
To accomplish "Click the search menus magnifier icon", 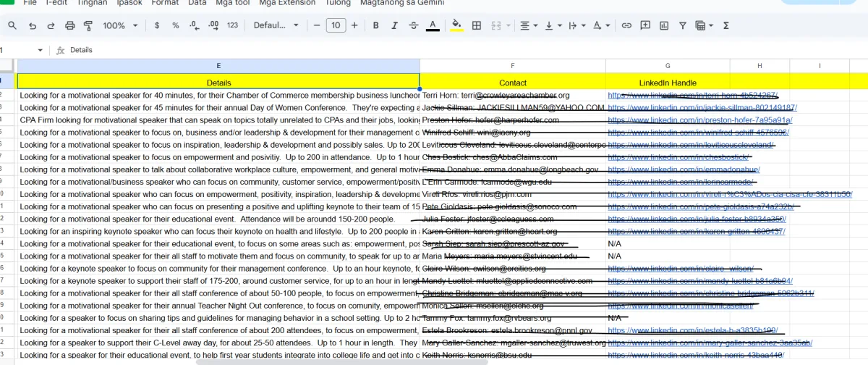I will coord(12,25).
